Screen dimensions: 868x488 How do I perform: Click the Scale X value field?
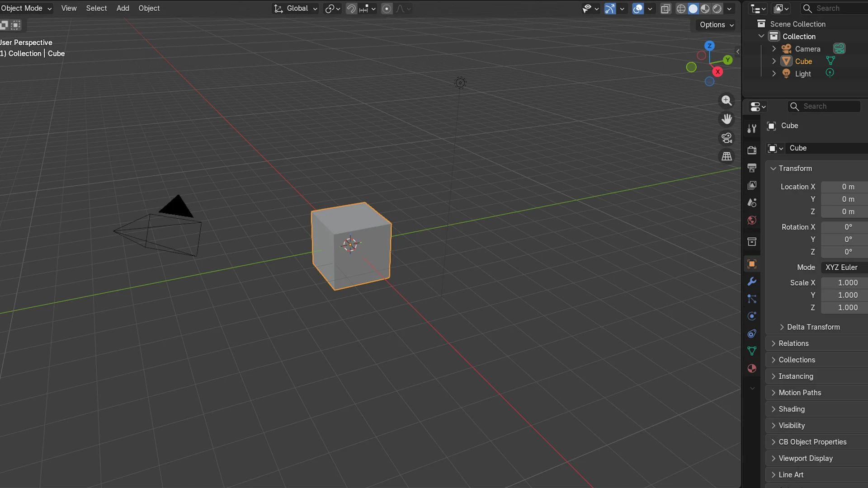(844, 282)
